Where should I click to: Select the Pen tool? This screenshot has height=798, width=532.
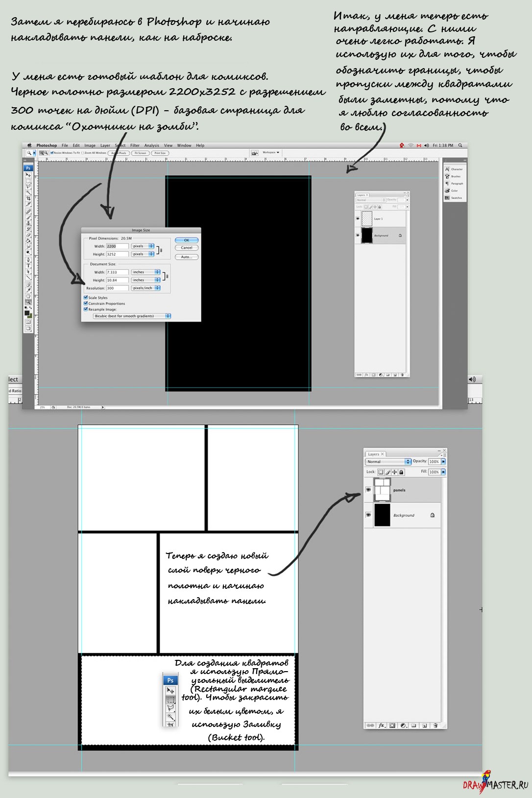(x=28, y=260)
